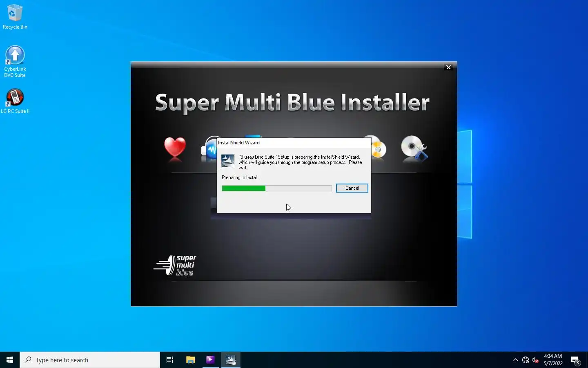Open LG PC Suite II desktop shortcut
This screenshot has height=368, width=588.
click(x=15, y=101)
